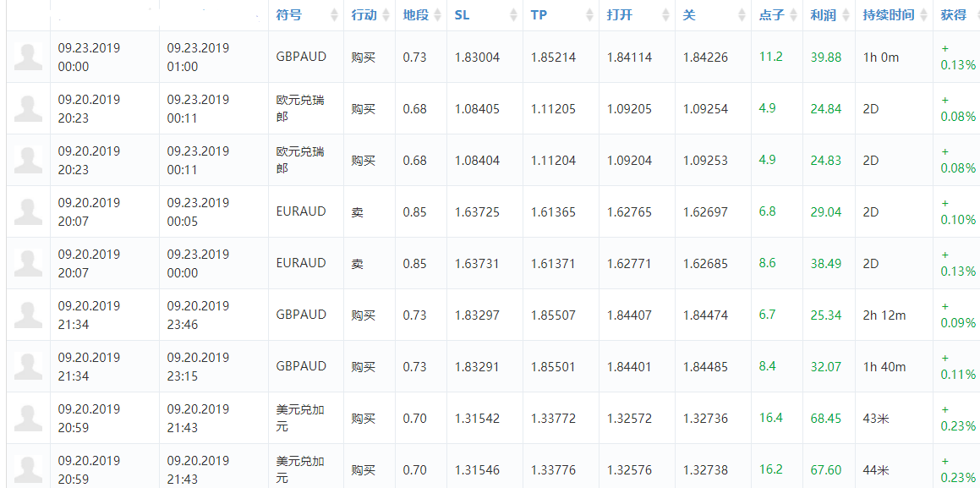Click the sort arrows beside 符号 header
The width and height of the screenshot is (980, 488).
pos(335,15)
